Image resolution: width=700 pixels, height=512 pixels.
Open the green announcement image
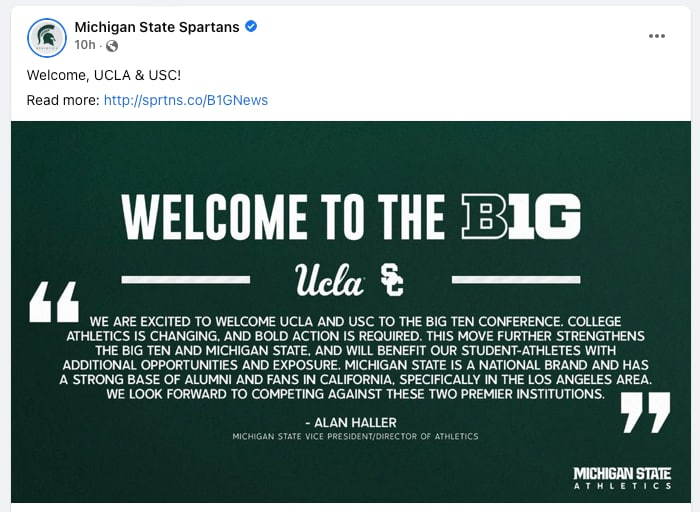tap(350, 470)
